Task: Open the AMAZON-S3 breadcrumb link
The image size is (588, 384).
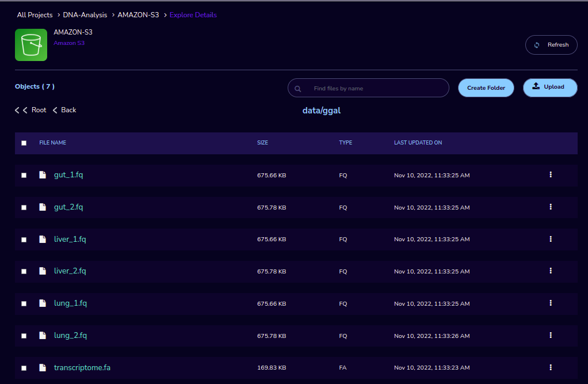Action: [x=138, y=15]
